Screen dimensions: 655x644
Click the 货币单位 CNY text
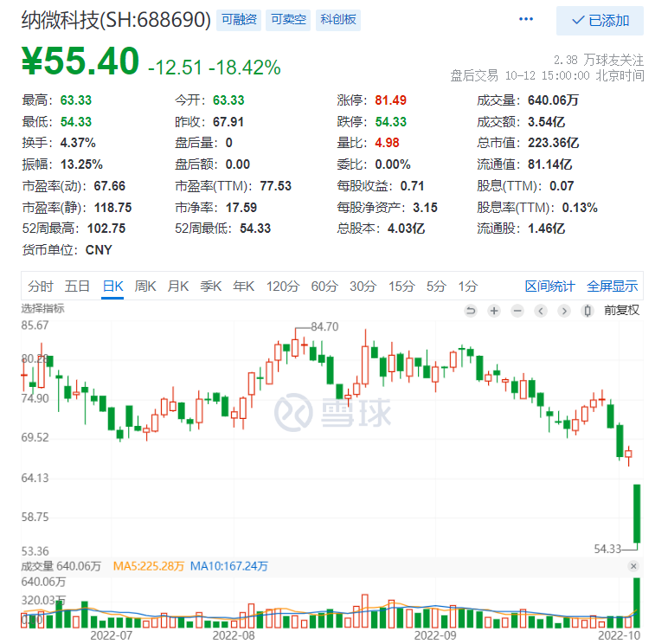pyautogui.click(x=67, y=250)
